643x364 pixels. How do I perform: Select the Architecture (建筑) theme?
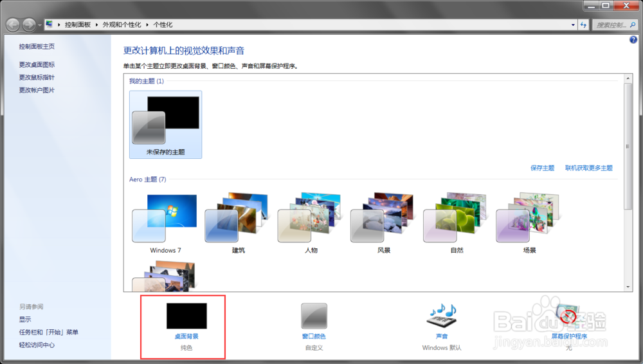(238, 224)
